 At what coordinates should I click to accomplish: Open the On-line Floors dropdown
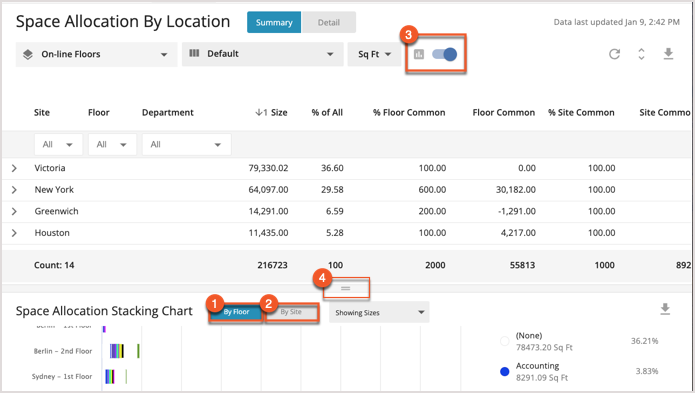click(x=96, y=54)
